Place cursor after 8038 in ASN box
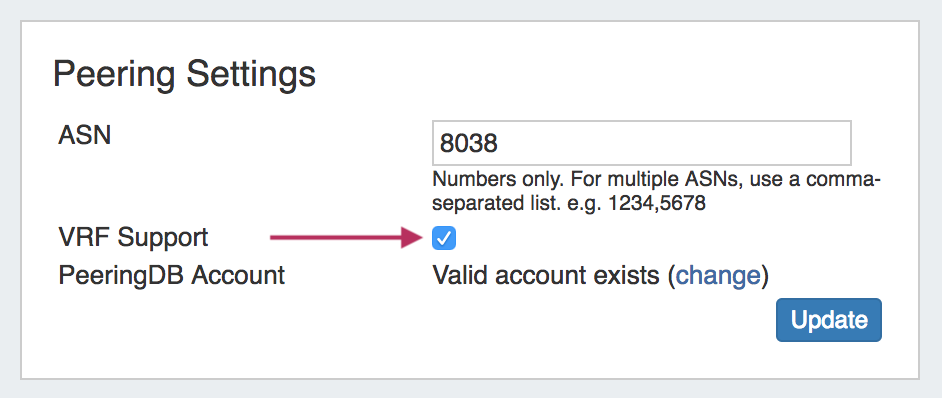The height and width of the screenshot is (398, 942). click(500, 144)
